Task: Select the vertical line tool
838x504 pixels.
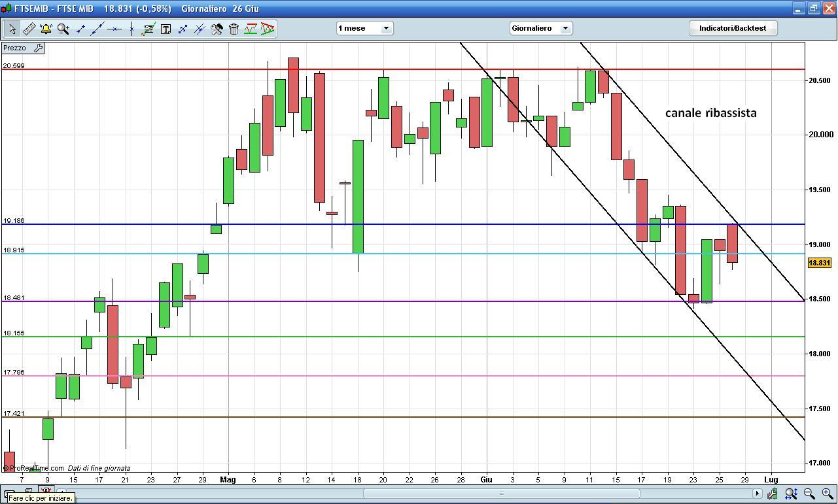Action: [131, 29]
